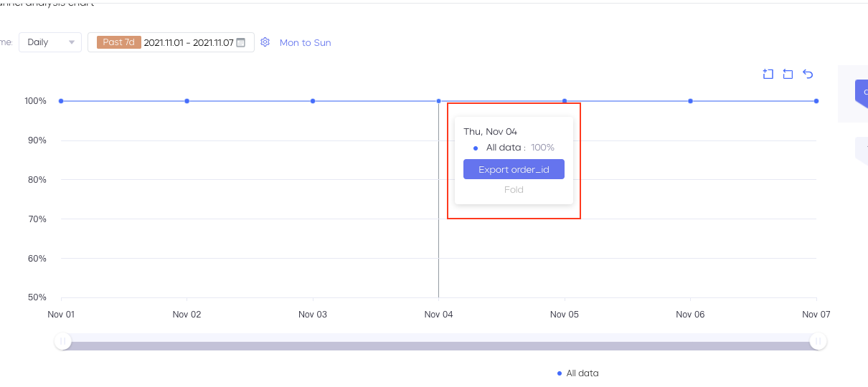Grab the right handle of the range slider
The image size is (868, 387).
818,342
